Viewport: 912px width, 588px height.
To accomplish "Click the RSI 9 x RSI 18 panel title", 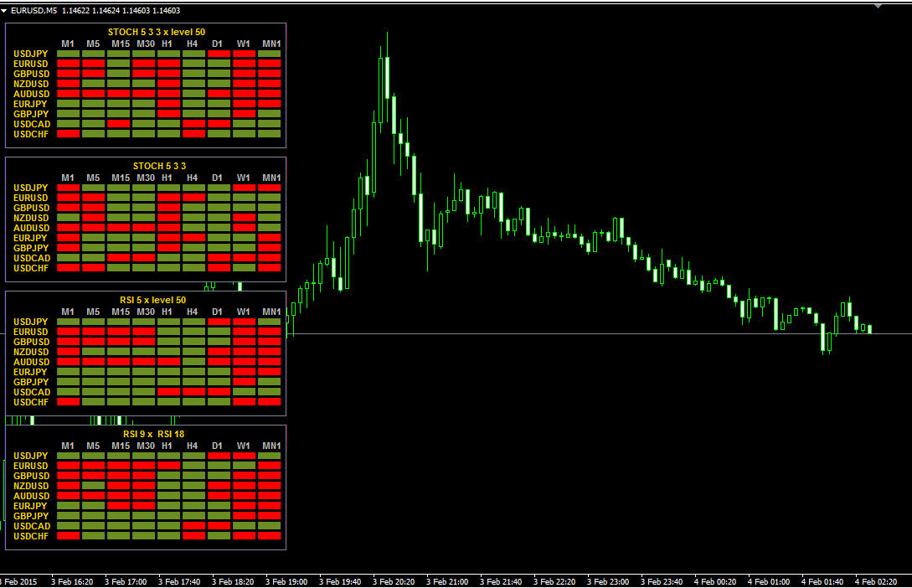I will pos(154,434).
